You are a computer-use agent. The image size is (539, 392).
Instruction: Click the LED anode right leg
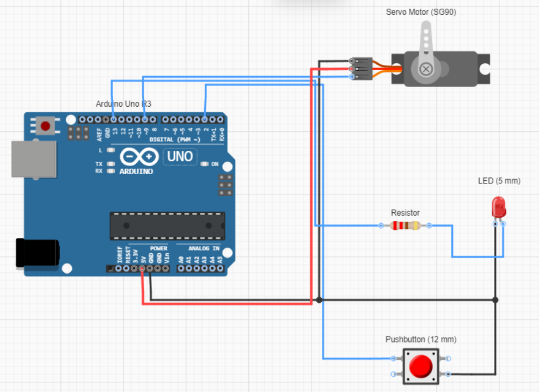tap(503, 224)
